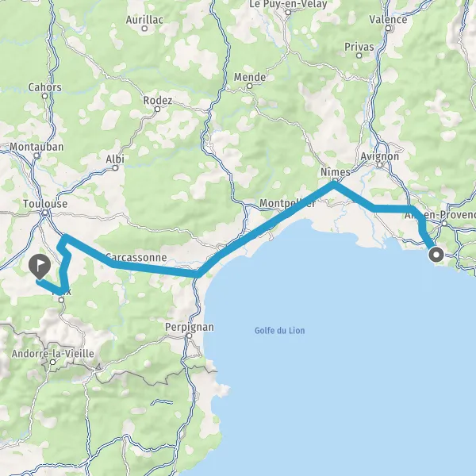Click the Toulouse city dot marker
This screenshot has width=476, height=476.
point(45,213)
